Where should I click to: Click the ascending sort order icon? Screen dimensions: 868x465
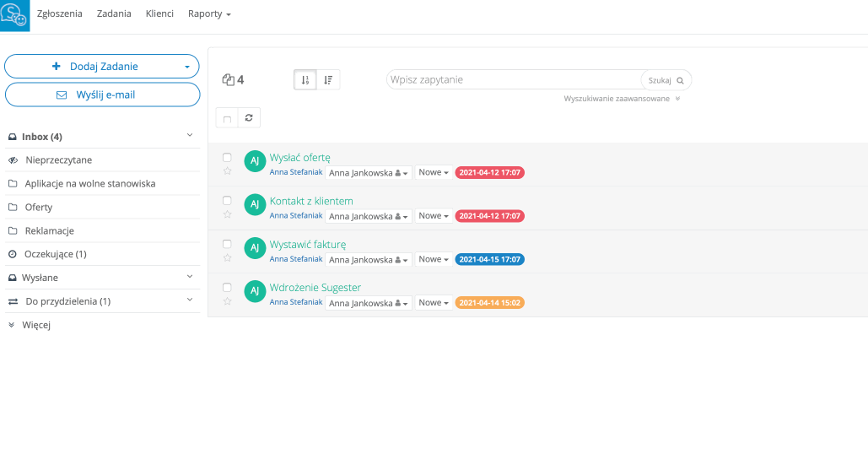point(305,80)
